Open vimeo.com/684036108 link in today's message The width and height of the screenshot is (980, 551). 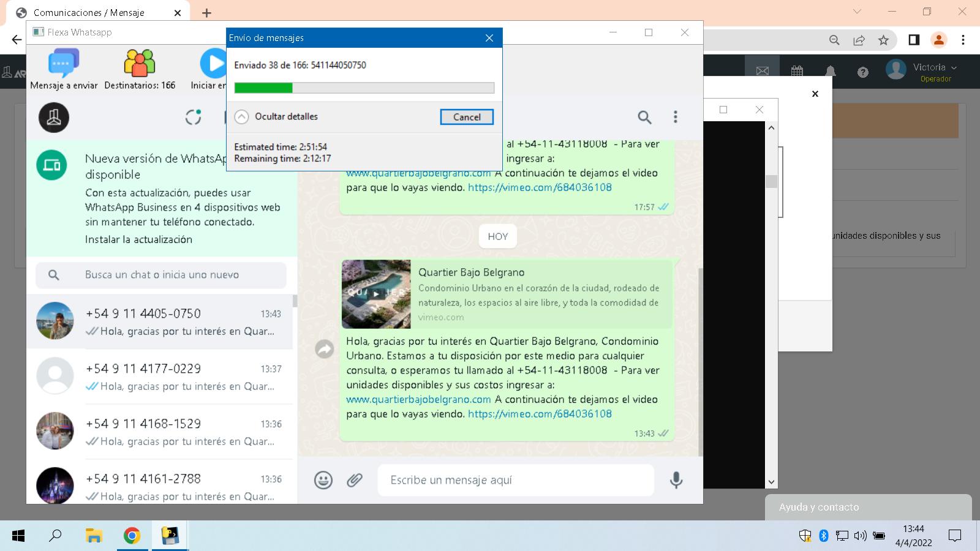pos(540,414)
